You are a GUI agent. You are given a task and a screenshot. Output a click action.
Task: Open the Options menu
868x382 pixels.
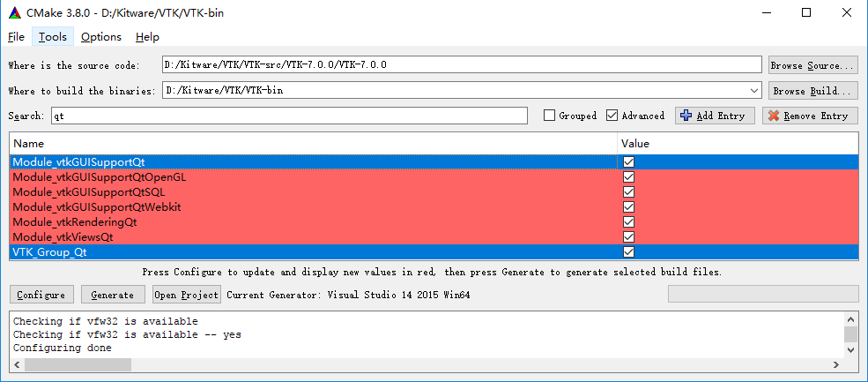tap(100, 37)
